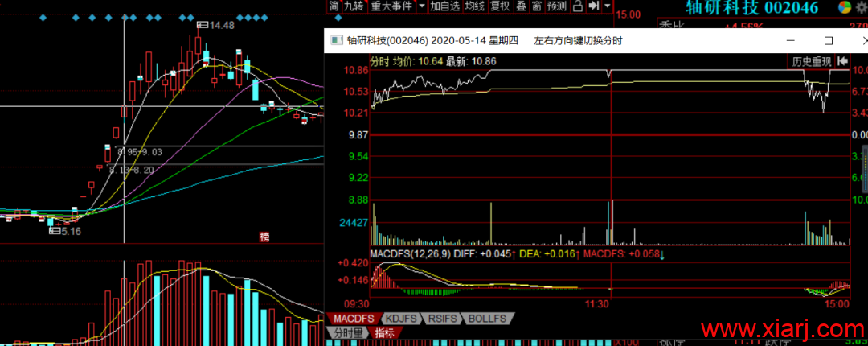The image size is (868, 346).
Task: Maximize the intraday chart window
Action: point(829,40)
